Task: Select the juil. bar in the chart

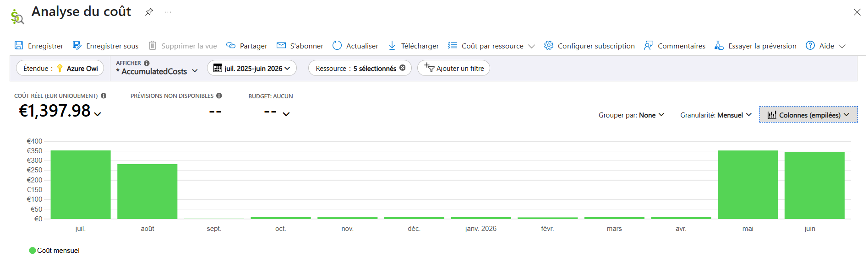Action: (x=81, y=185)
